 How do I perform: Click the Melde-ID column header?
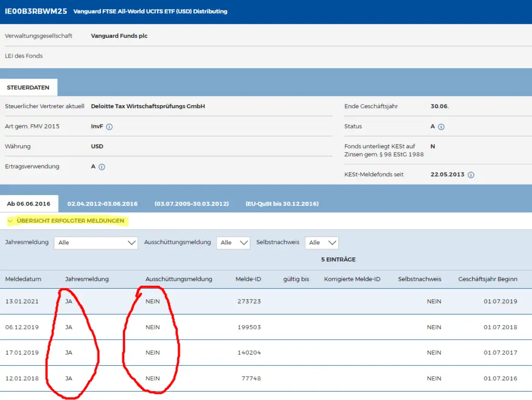click(248, 279)
